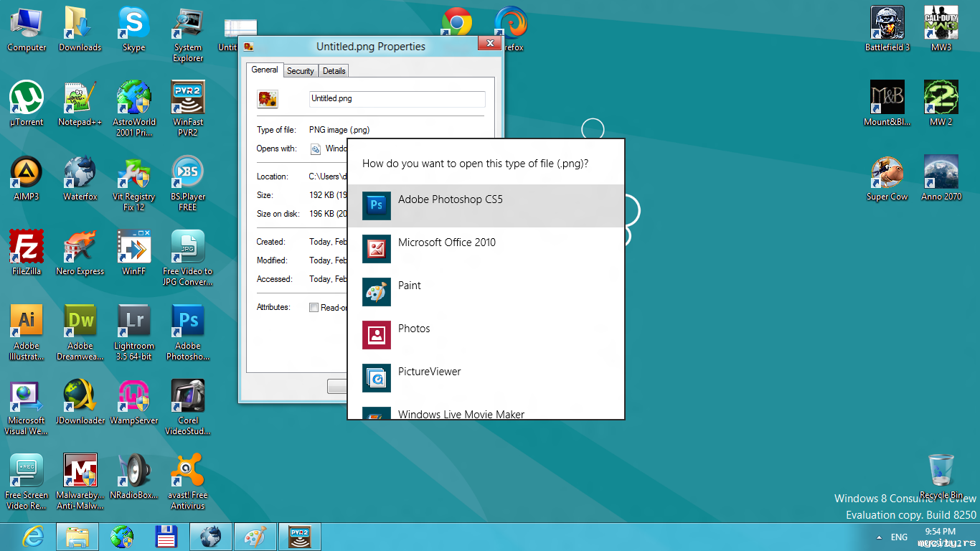This screenshot has height=551, width=980.
Task: Click the ENG language indicator
Action: (x=899, y=537)
